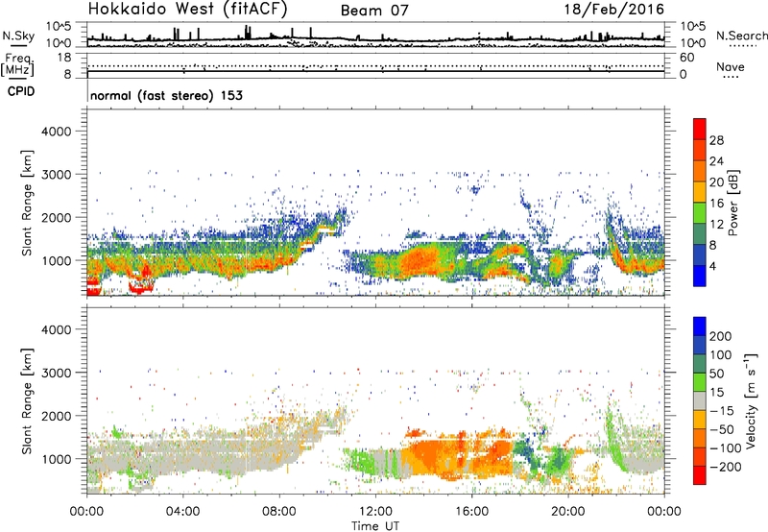Select 'Slant Range [km]' label of Velocity panel

(27, 401)
